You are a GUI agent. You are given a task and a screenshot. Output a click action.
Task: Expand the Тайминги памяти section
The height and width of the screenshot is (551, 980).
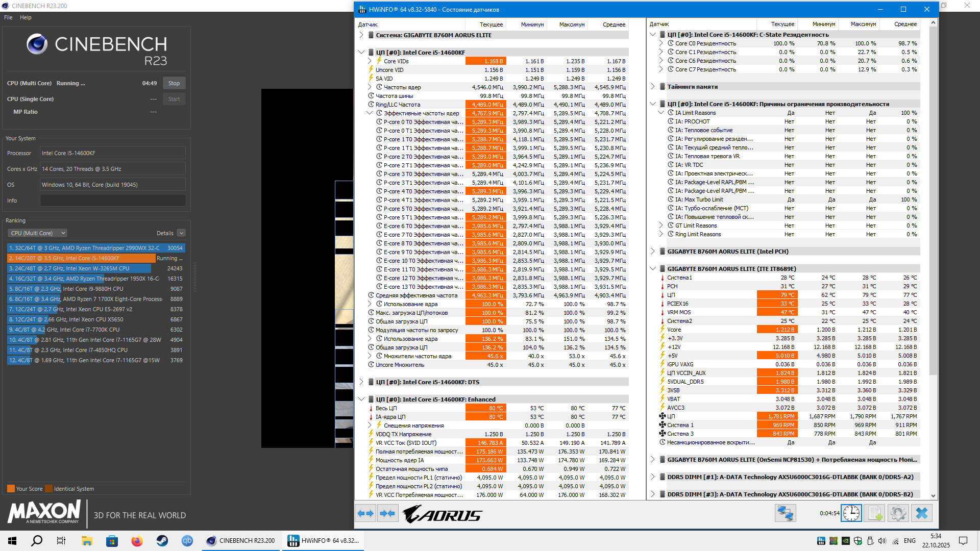653,87
